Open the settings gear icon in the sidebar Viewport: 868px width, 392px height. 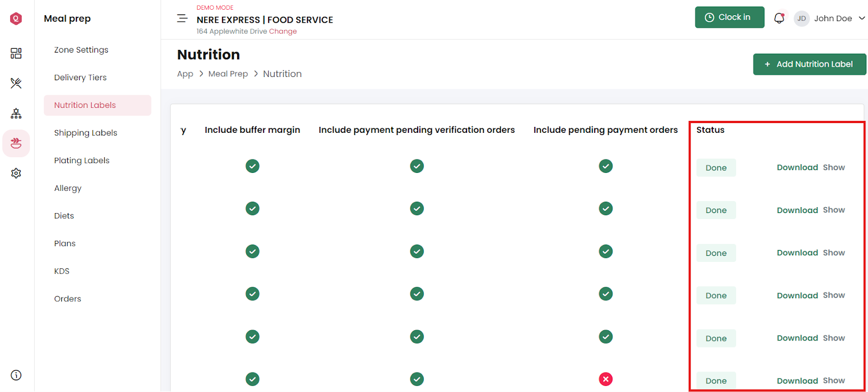click(16, 173)
